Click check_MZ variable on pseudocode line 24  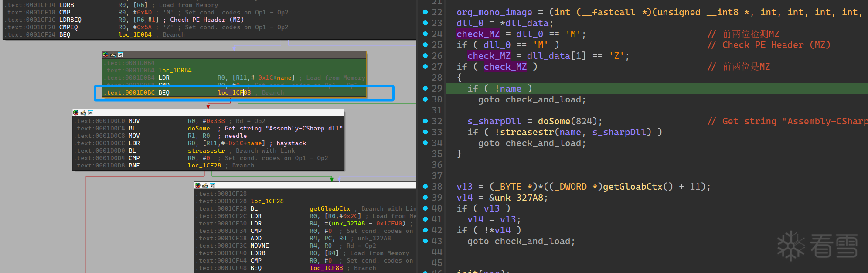pyautogui.click(x=478, y=34)
